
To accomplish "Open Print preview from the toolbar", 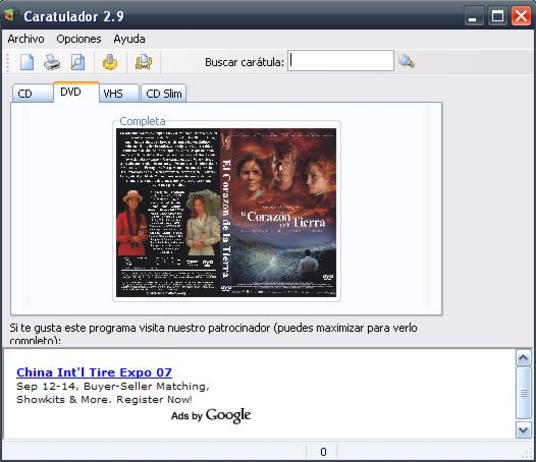I will click(x=78, y=62).
